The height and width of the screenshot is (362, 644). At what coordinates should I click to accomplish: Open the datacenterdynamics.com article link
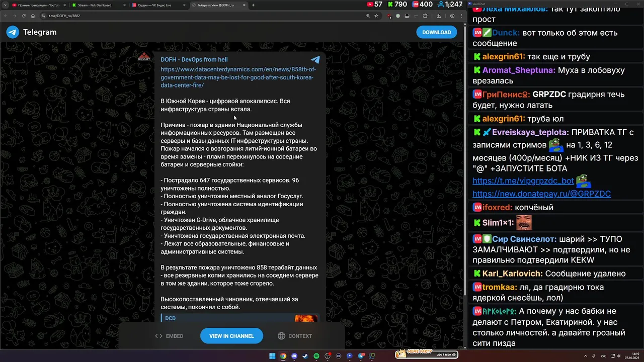(238, 77)
